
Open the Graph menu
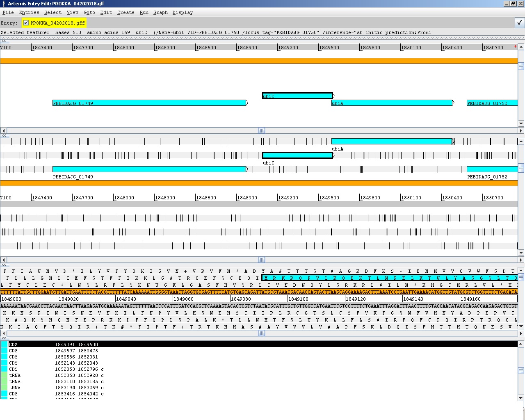click(x=160, y=12)
